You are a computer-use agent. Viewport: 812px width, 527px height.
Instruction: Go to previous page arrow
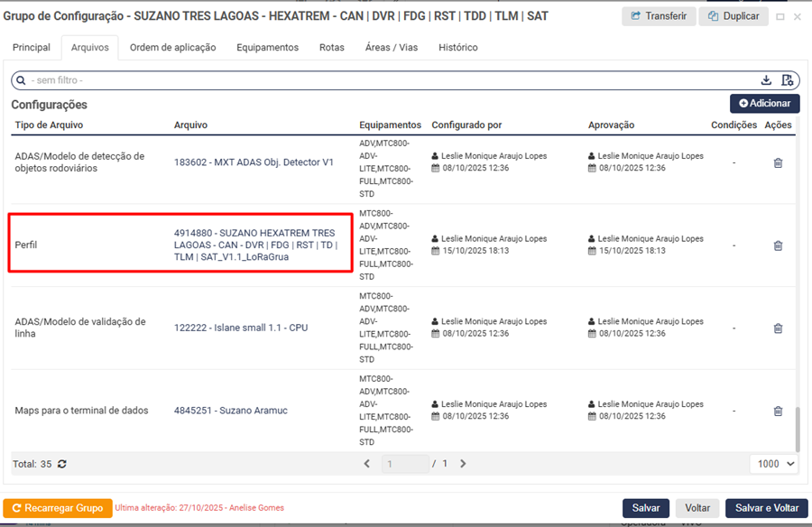tap(367, 464)
